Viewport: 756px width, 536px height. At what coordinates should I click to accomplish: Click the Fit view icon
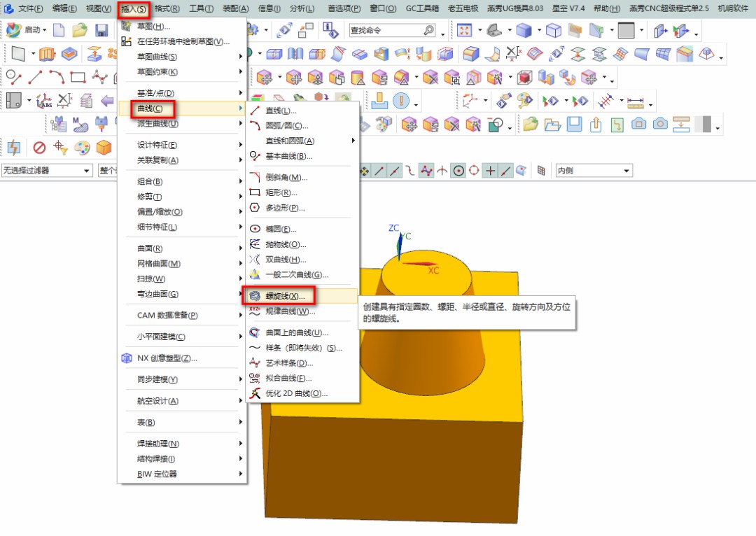tap(464, 30)
